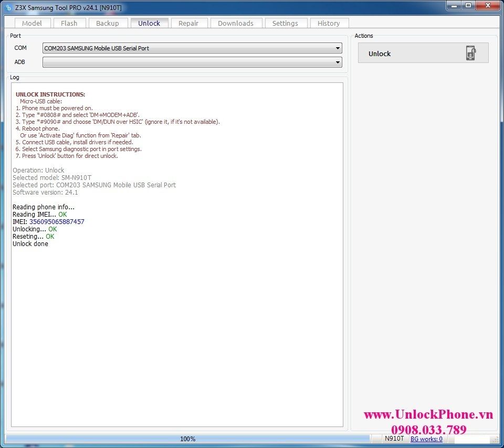Click the 100% progress bar
Viewport: 504px width, 448px height.
pos(187,439)
